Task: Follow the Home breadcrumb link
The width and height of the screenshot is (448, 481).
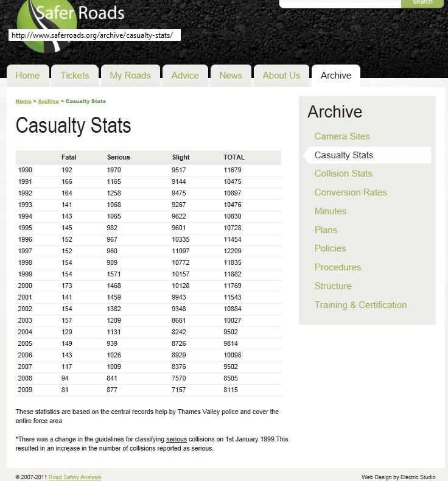Action: pyautogui.click(x=23, y=101)
